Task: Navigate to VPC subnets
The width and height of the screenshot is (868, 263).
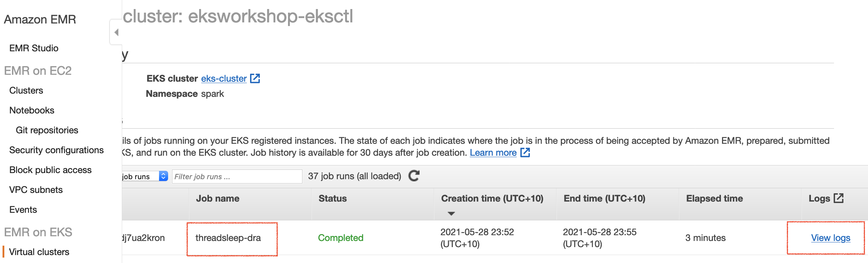Action: 36,190
